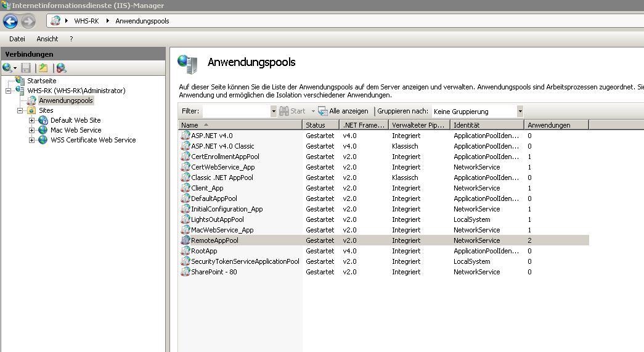This screenshot has width=644, height=352.
Task: Click the Filter text field
Action: click(237, 112)
